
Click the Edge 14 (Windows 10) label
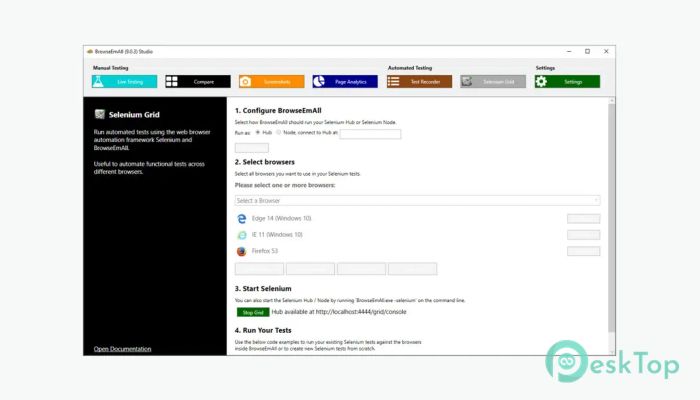pyautogui.click(x=281, y=218)
